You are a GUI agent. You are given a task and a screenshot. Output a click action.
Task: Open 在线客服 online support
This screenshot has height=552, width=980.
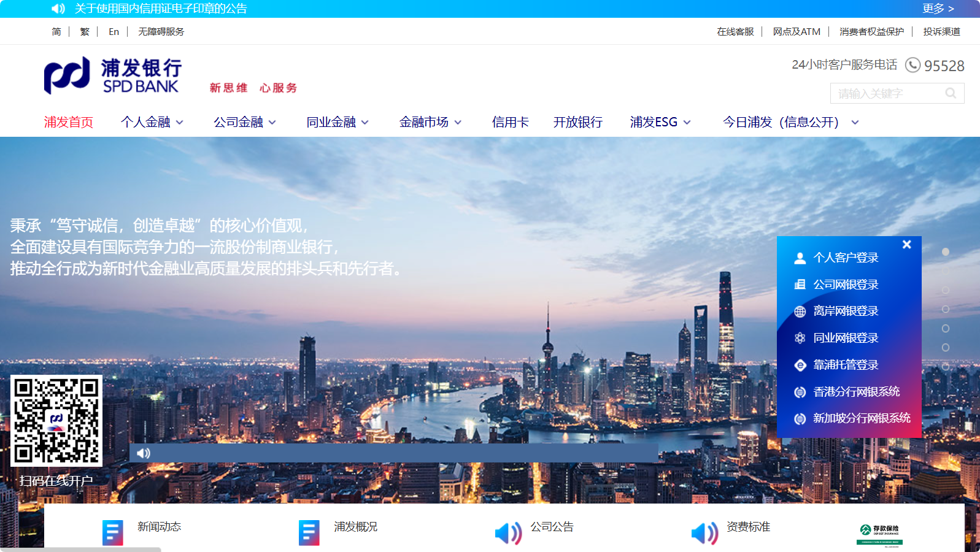click(735, 31)
